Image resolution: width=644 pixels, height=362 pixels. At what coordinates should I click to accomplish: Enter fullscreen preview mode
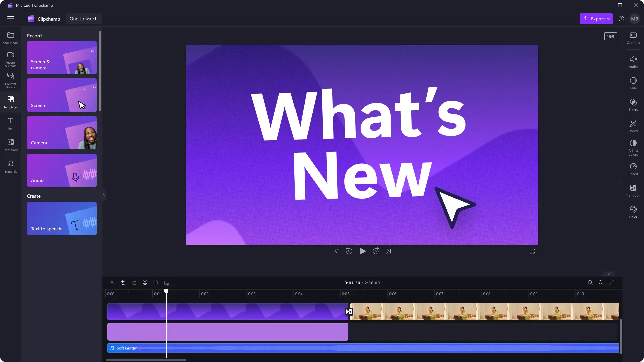[532, 251]
